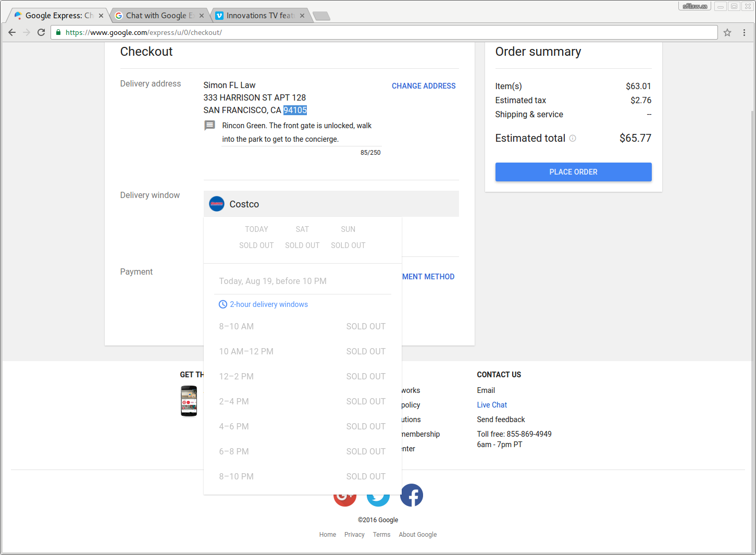Click the browser forward arrow
Image resolution: width=756 pixels, height=555 pixels.
pyautogui.click(x=27, y=32)
